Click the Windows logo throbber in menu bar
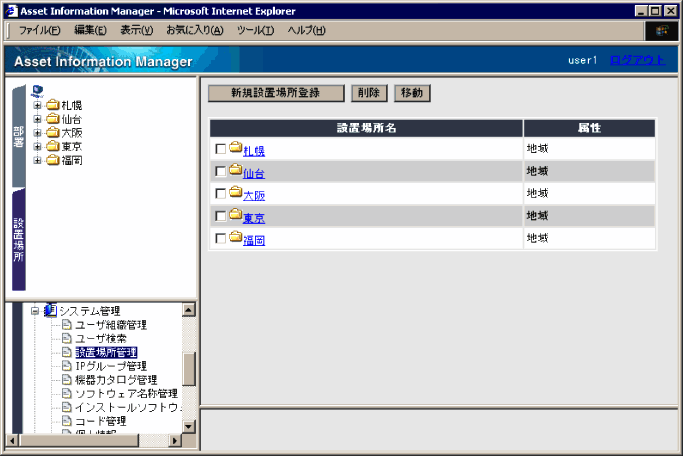This screenshot has height=456, width=683. [661, 30]
